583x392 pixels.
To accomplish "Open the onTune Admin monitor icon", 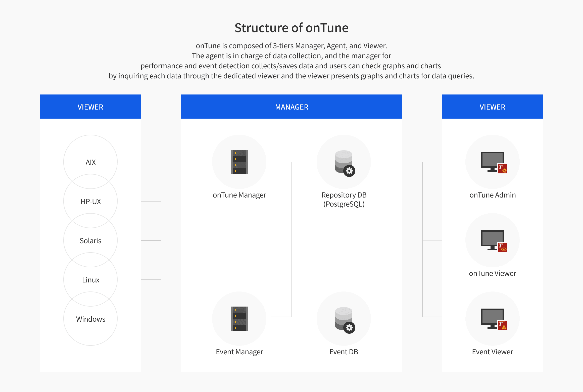I will pyautogui.click(x=493, y=161).
